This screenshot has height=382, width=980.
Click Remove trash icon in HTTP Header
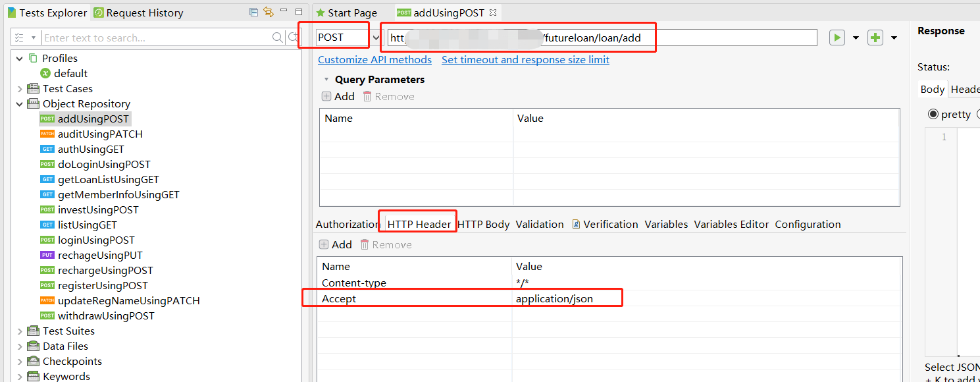(365, 245)
